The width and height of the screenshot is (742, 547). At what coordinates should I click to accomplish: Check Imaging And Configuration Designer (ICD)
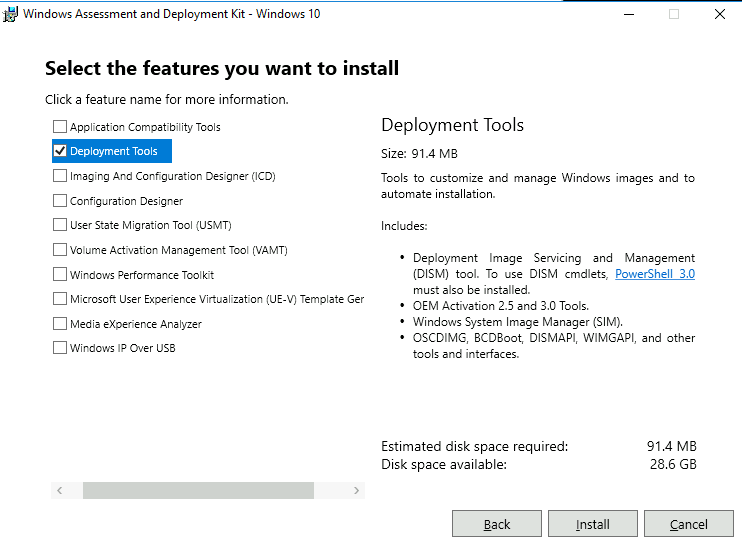pos(60,176)
